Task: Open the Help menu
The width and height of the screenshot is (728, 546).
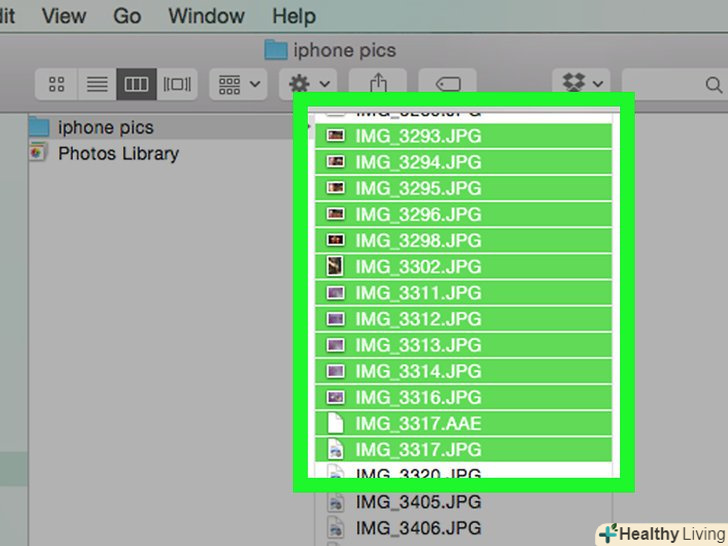Action: 294,16
